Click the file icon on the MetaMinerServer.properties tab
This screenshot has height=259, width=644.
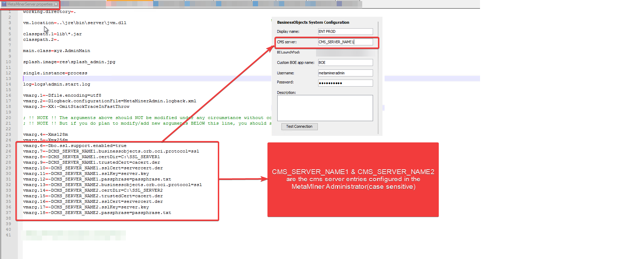[4, 4]
